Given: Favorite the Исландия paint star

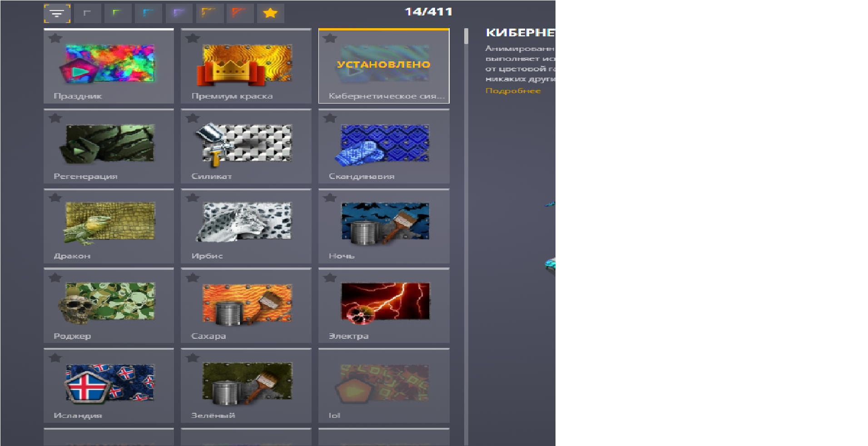Looking at the screenshot, I should point(55,357).
